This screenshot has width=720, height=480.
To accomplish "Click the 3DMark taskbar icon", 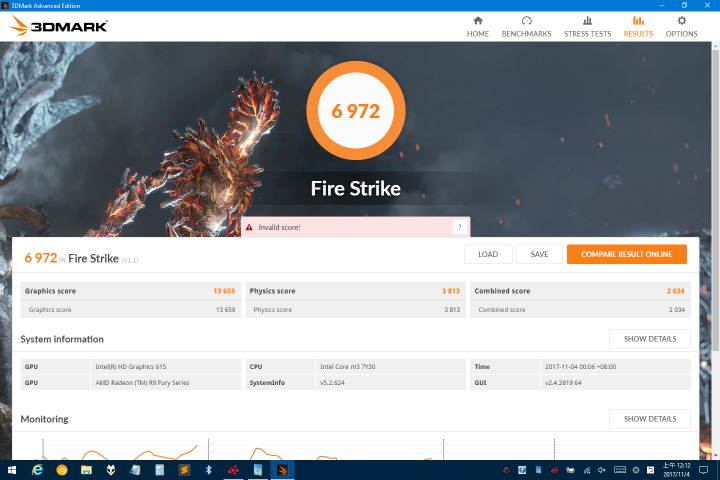I will (282, 470).
